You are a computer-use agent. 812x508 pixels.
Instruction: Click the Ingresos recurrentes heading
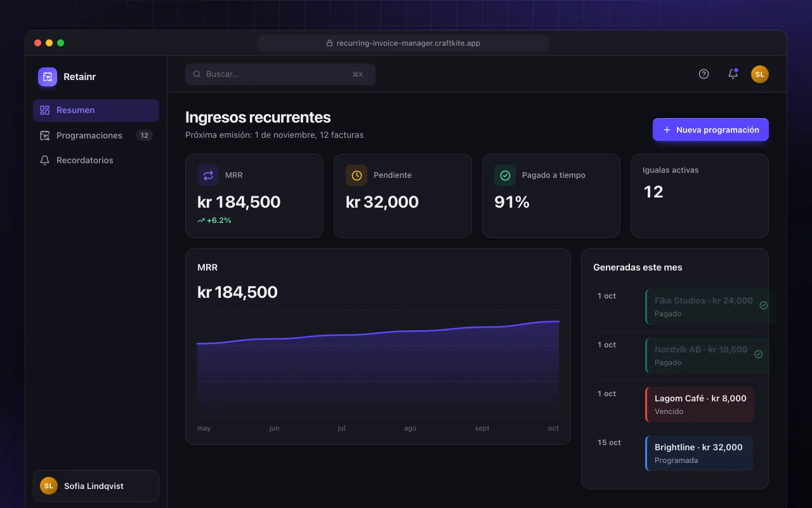258,117
